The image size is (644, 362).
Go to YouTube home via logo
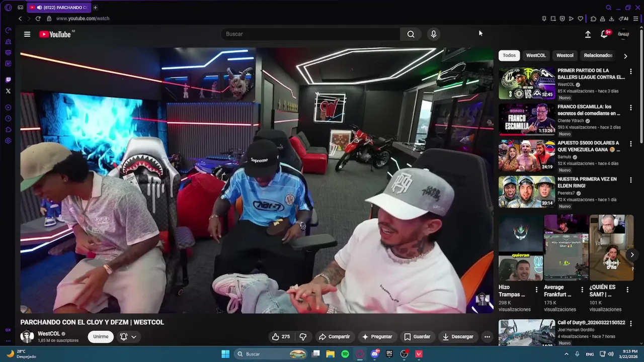[x=55, y=34]
